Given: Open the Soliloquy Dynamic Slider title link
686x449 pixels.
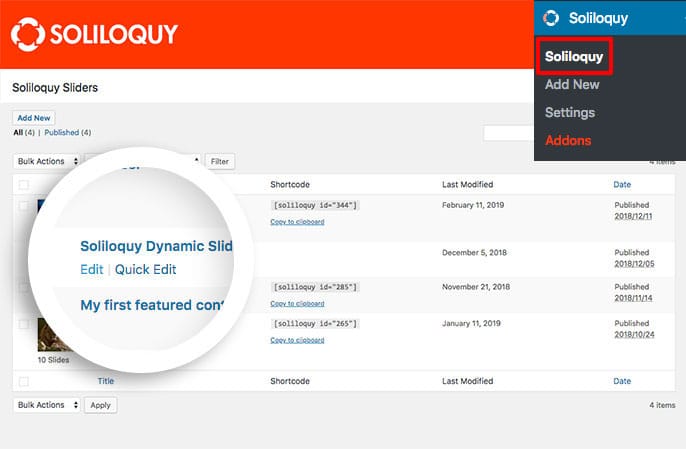Looking at the screenshot, I should pos(156,246).
